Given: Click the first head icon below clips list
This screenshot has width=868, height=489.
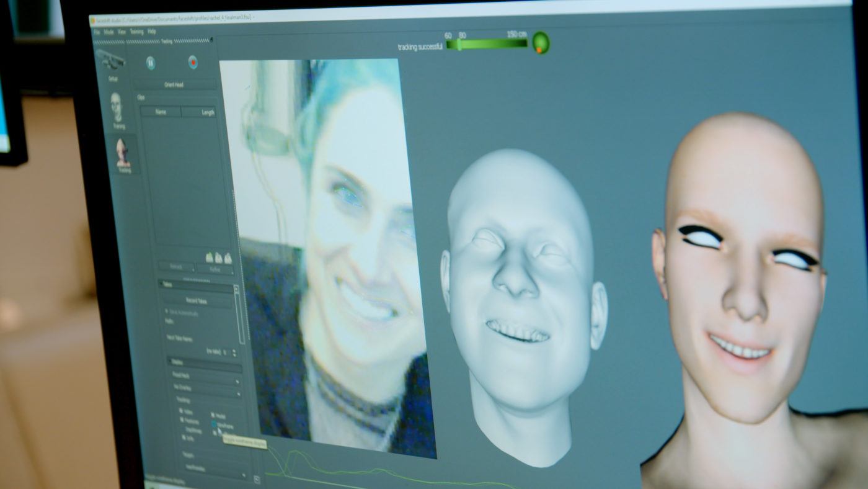Looking at the screenshot, I should click(210, 258).
